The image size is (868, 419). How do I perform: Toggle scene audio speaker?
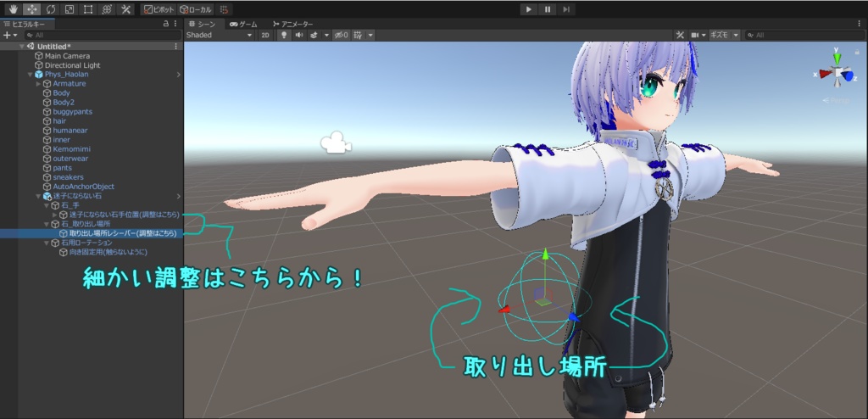(299, 35)
